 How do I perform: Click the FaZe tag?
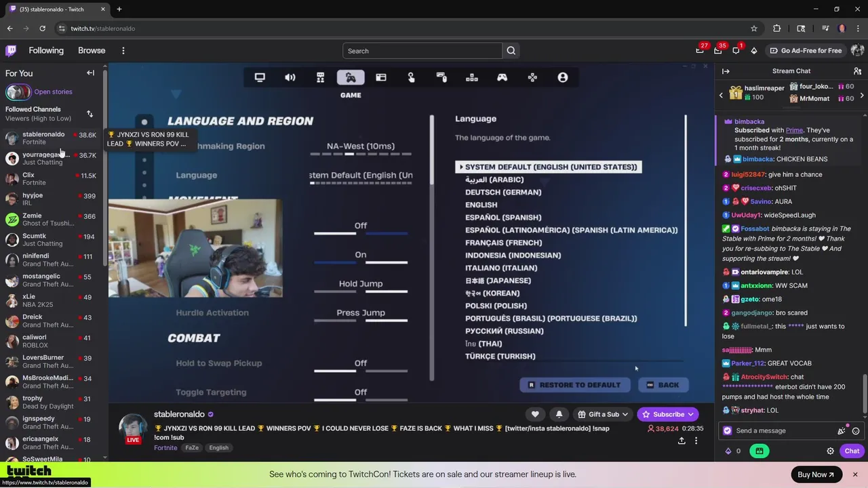pos(192,448)
